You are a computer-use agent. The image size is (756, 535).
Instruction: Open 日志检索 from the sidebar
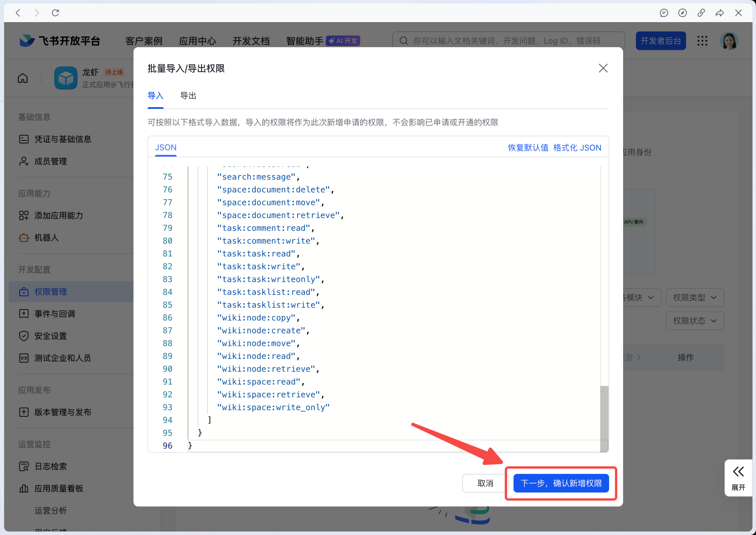coord(50,467)
